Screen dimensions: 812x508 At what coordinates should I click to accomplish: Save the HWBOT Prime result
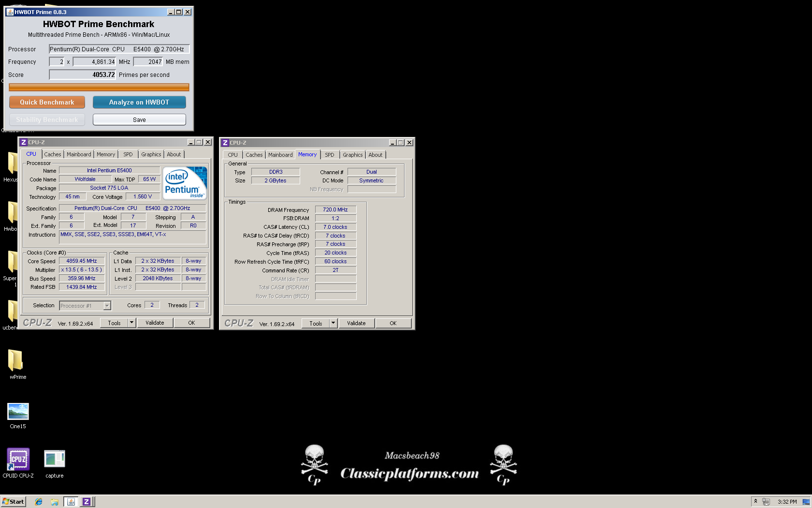(139, 120)
